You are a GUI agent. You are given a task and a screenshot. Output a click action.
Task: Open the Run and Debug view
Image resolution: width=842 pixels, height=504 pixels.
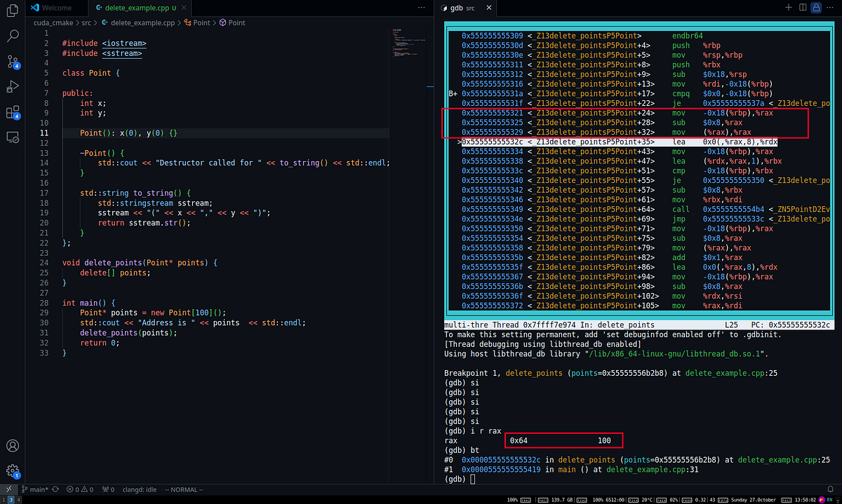pos(12,87)
